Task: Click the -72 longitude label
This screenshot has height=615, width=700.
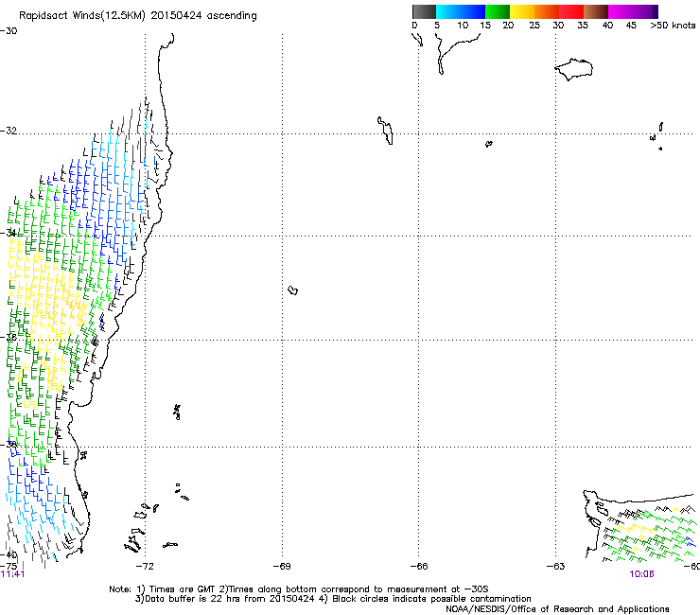Action: click(x=145, y=567)
